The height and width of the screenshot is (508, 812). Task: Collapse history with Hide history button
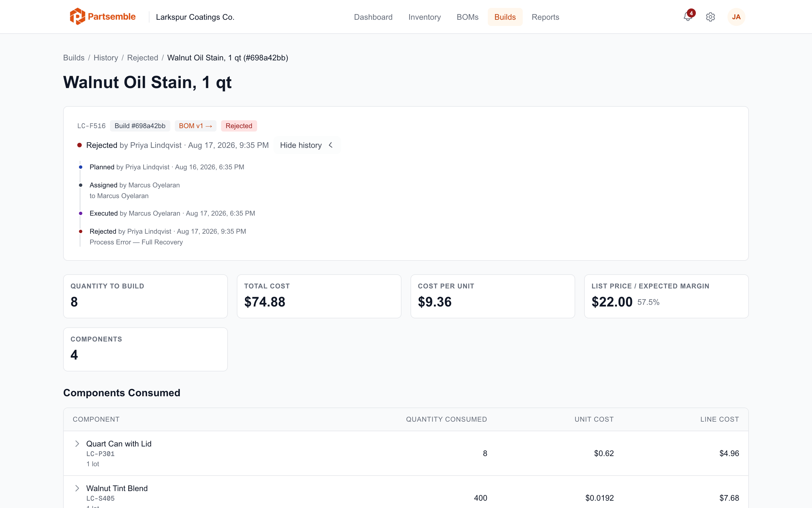click(307, 145)
